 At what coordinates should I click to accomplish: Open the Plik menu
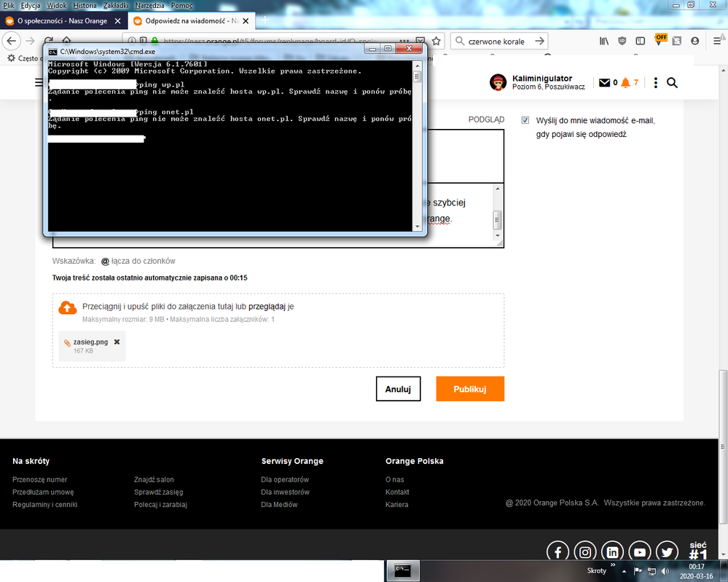click(9, 6)
